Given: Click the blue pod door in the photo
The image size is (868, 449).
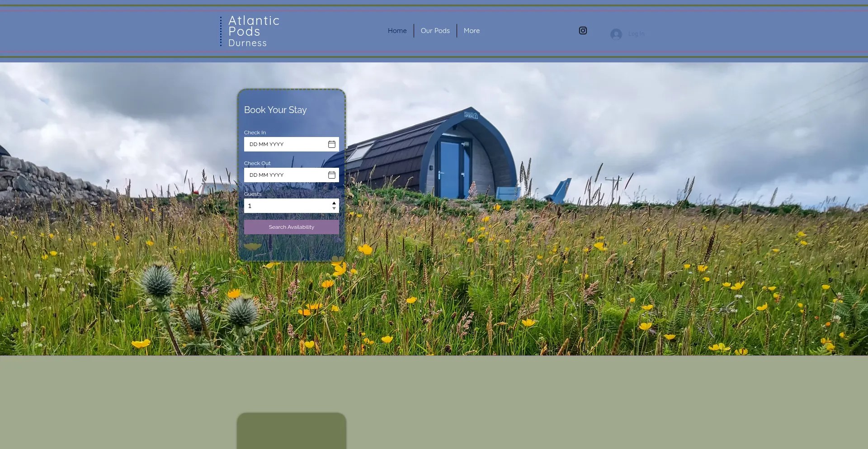Looking at the screenshot, I should (x=449, y=170).
